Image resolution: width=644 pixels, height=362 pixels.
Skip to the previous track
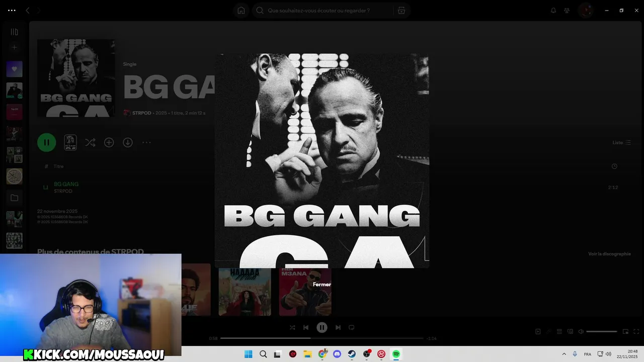click(306, 327)
